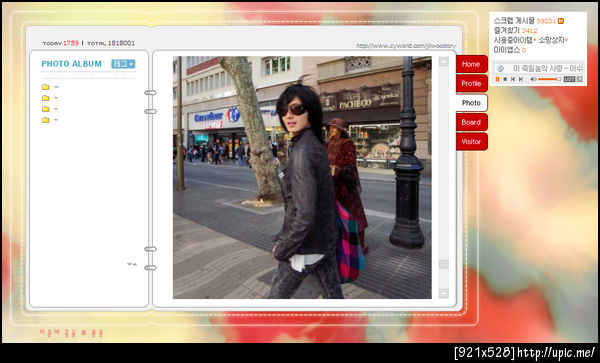This screenshot has height=363, width=600.
Task: Mute the music using the speaker icon
Action: [x=533, y=79]
